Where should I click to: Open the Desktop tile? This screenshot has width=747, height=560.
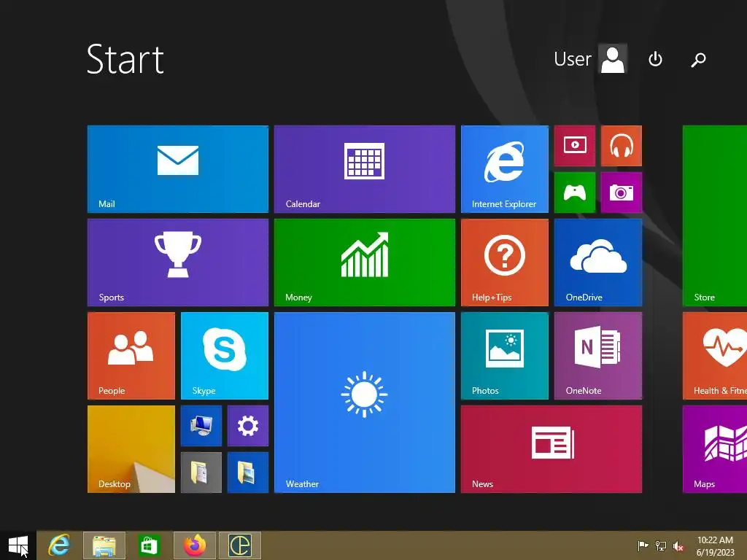point(131,449)
